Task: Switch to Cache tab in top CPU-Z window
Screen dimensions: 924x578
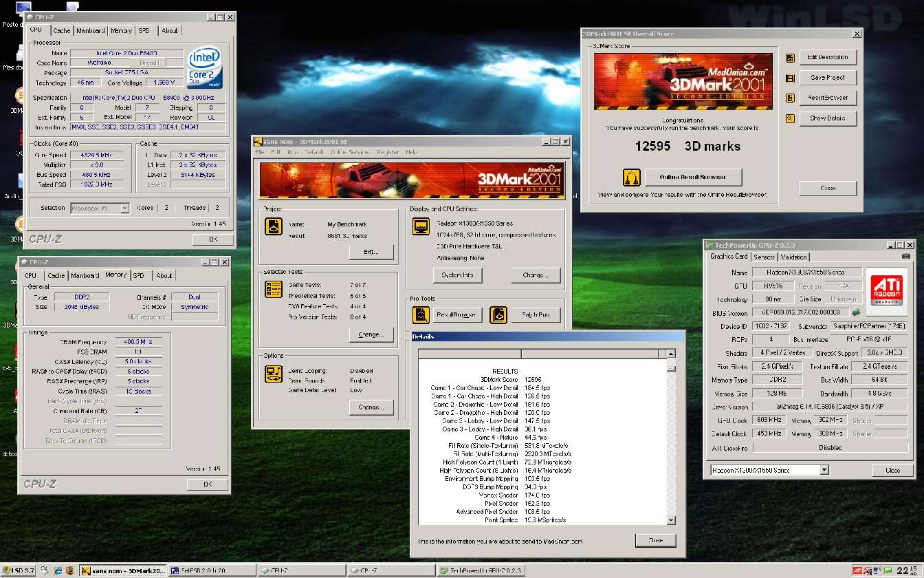Action: (62, 30)
